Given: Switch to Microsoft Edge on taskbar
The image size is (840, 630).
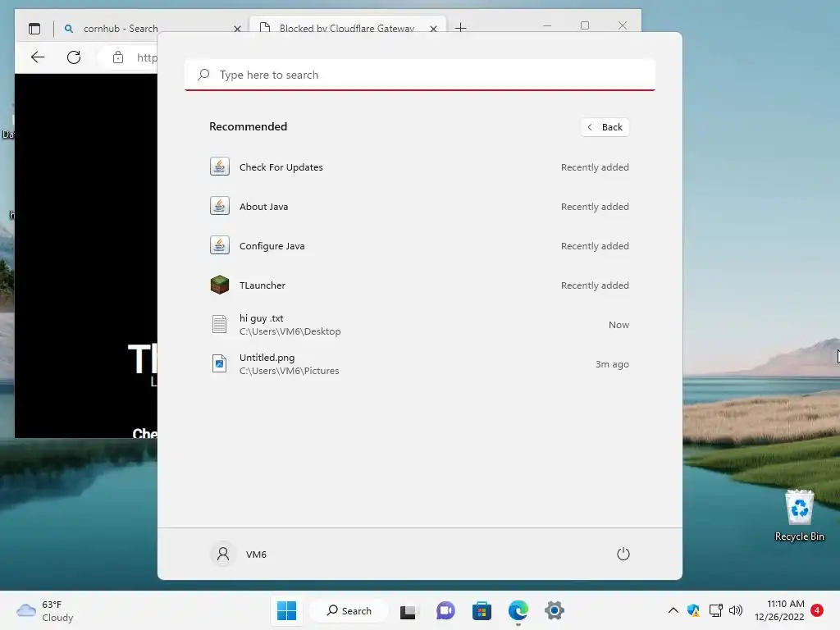Looking at the screenshot, I should 518,610.
